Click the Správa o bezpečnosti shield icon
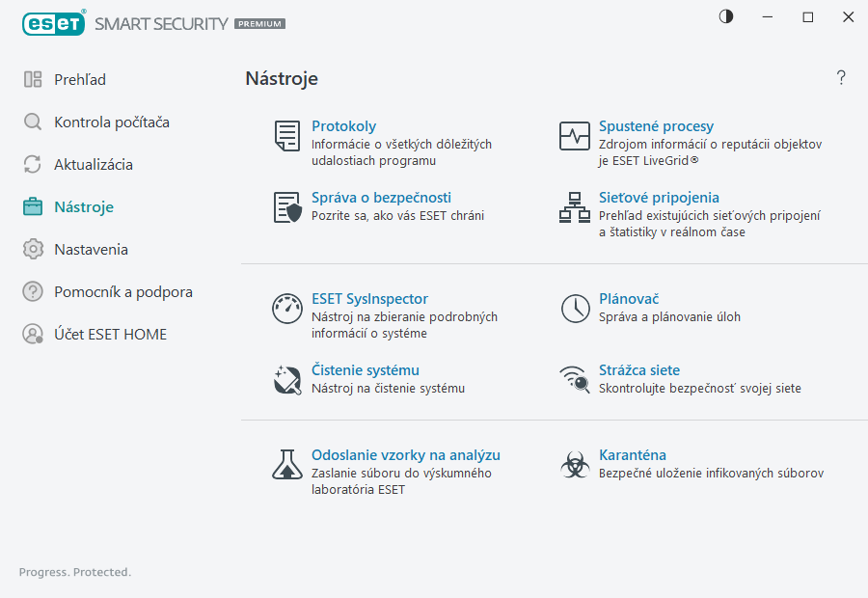Screen dimensions: 868x598 point(286,207)
